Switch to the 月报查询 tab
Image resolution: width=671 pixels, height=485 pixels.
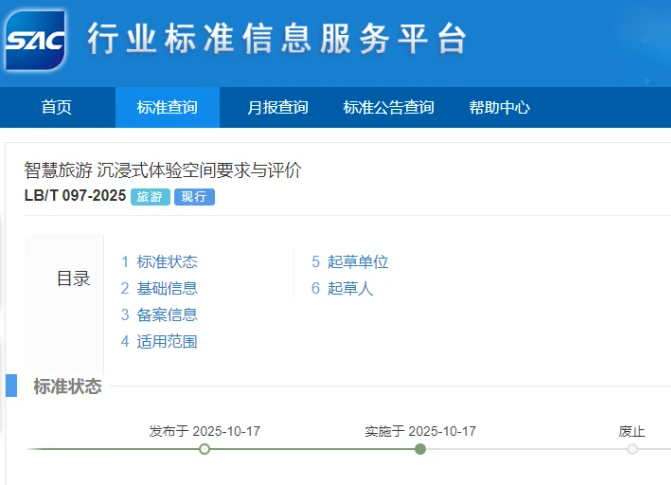[277, 108]
